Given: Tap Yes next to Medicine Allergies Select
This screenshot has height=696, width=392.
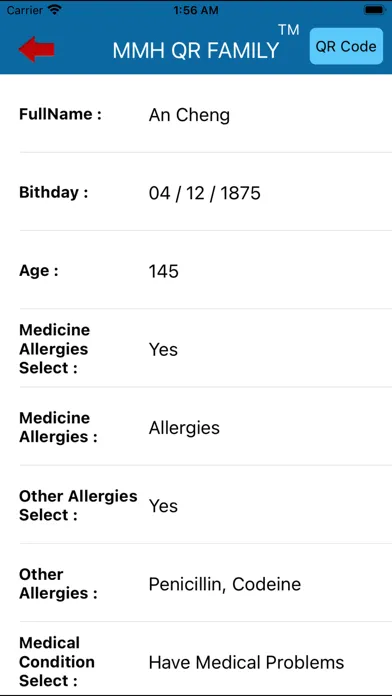Looking at the screenshot, I should click(163, 349).
